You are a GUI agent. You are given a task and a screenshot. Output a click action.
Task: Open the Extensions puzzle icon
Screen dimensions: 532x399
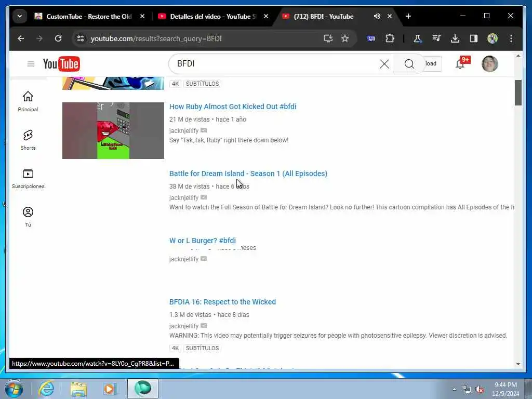390,38
